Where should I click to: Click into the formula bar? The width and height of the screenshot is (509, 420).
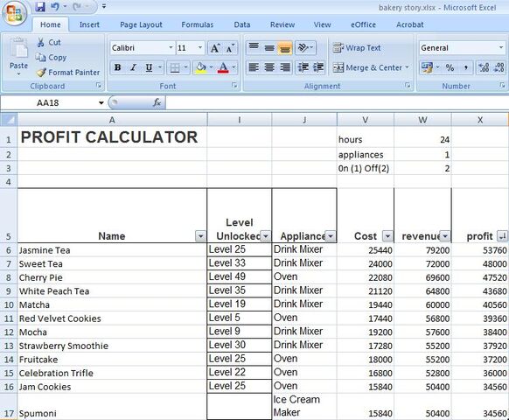click(x=337, y=102)
